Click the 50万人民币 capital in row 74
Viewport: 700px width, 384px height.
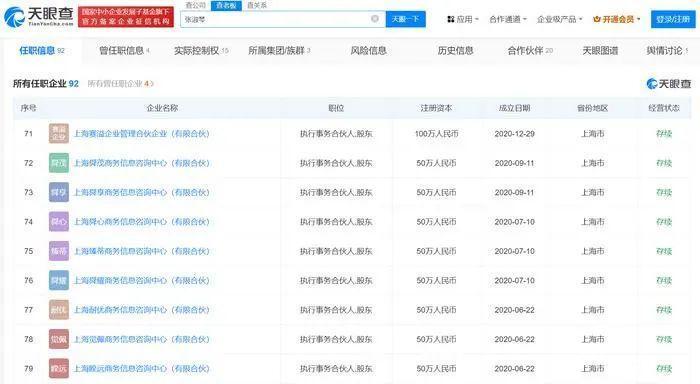[437, 221]
